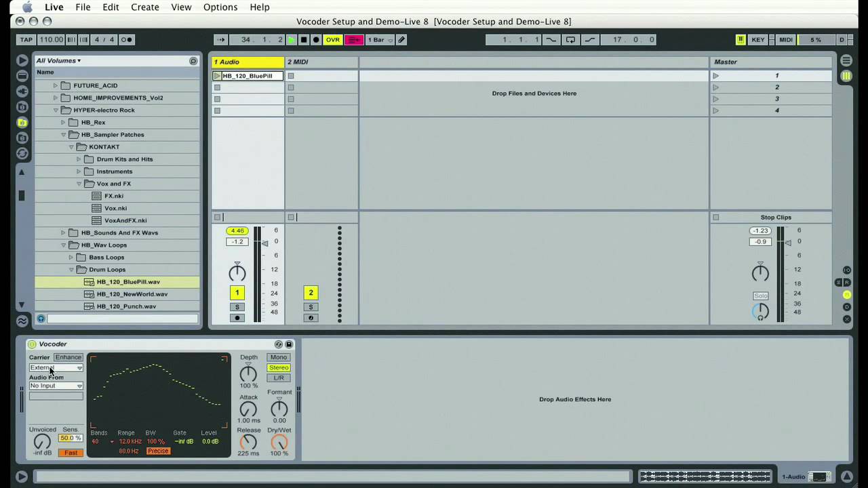Screen dimensions: 868x488
Task: Collapse the KONTAKT folder
Action: 71,147
